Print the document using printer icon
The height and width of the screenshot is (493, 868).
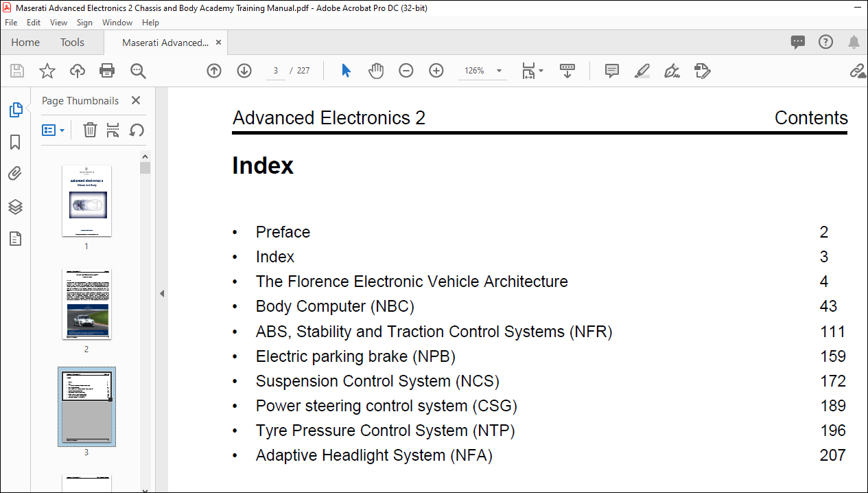click(x=107, y=71)
